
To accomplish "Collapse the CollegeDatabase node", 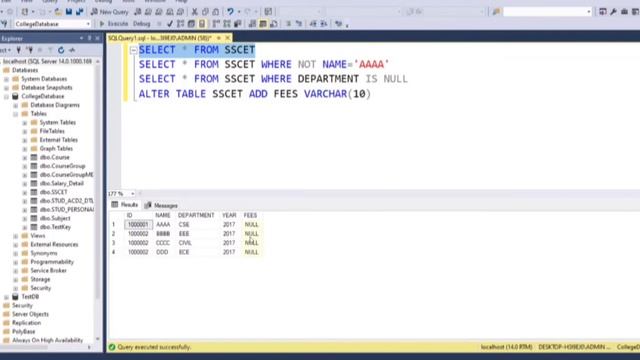I will pos(6,97).
